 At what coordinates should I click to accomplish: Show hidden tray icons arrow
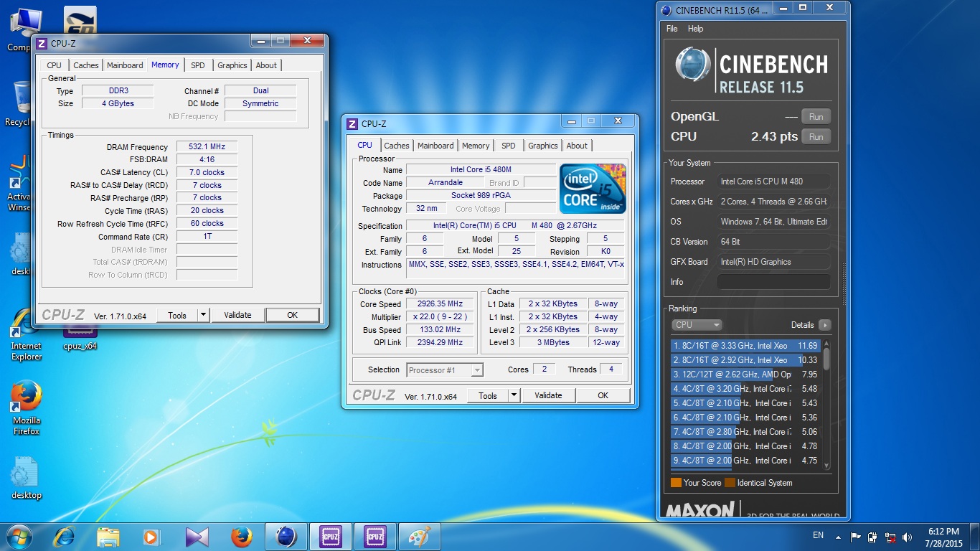click(837, 536)
